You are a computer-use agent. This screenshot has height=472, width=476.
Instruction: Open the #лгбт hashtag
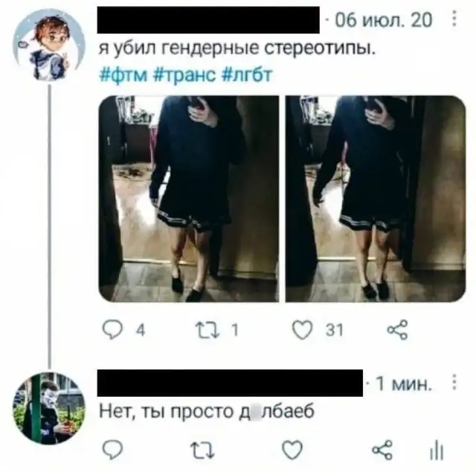248,74
